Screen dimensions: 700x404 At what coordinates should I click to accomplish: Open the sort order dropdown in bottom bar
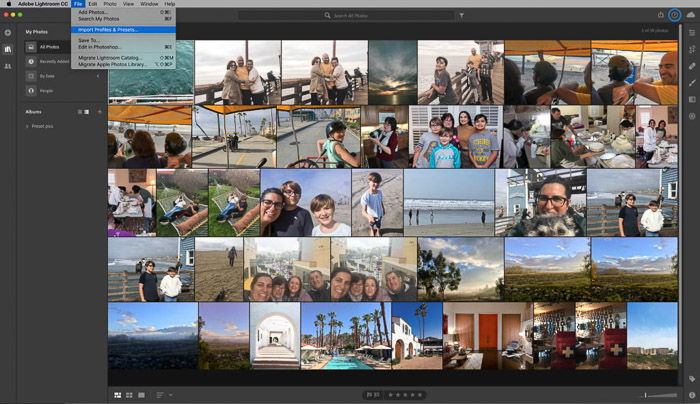click(164, 395)
